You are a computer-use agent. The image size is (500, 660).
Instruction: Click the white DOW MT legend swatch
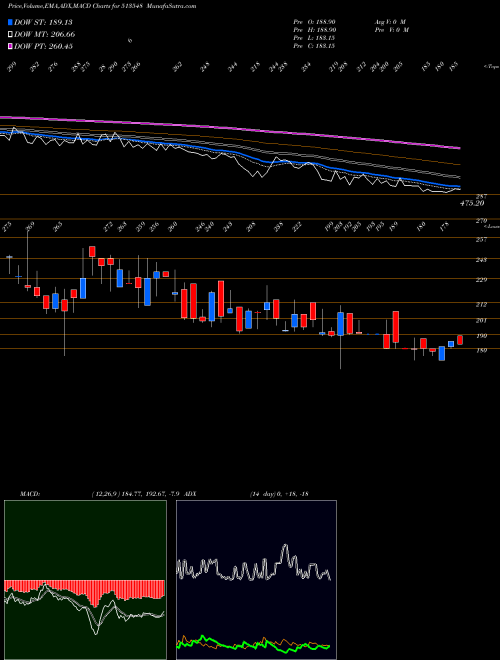pyautogui.click(x=11, y=34)
